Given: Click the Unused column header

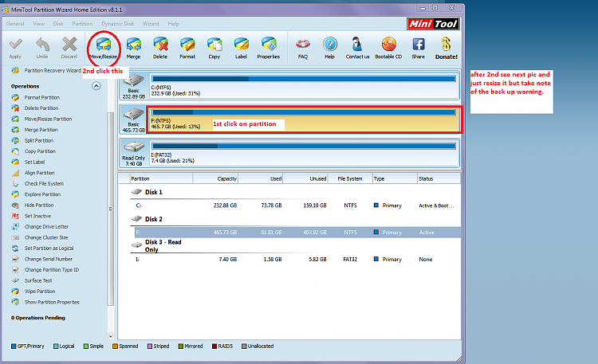Looking at the screenshot, I should point(305,178).
